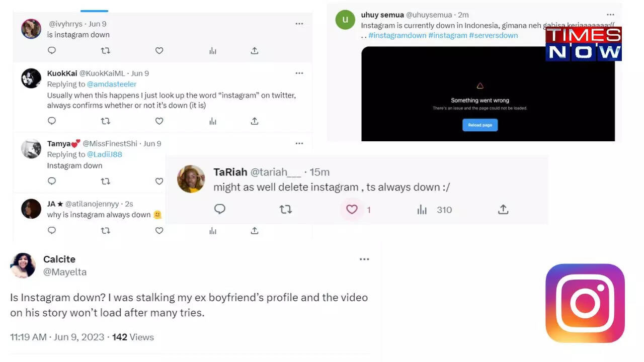Toggle the like heart on @ivyhrrys tweet

[159, 50]
